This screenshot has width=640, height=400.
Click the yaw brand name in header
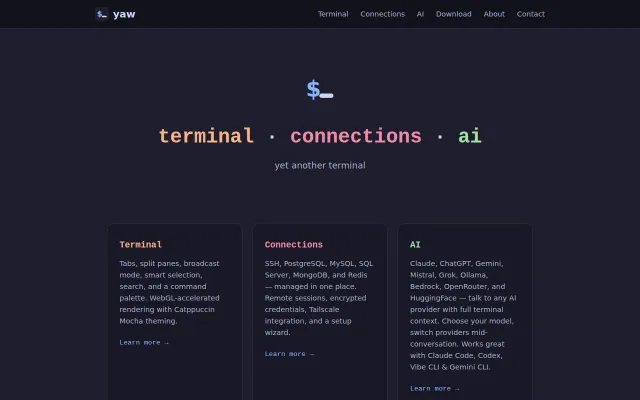[124, 14]
